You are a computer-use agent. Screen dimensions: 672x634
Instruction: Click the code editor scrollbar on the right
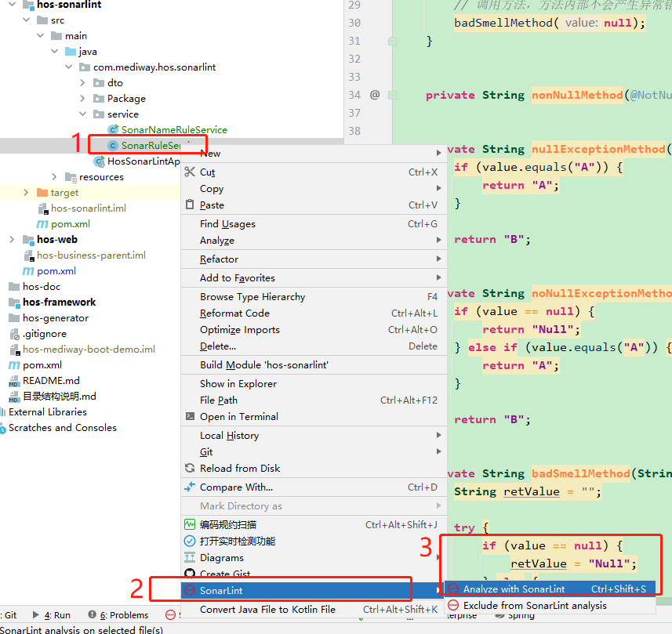pos(668,313)
